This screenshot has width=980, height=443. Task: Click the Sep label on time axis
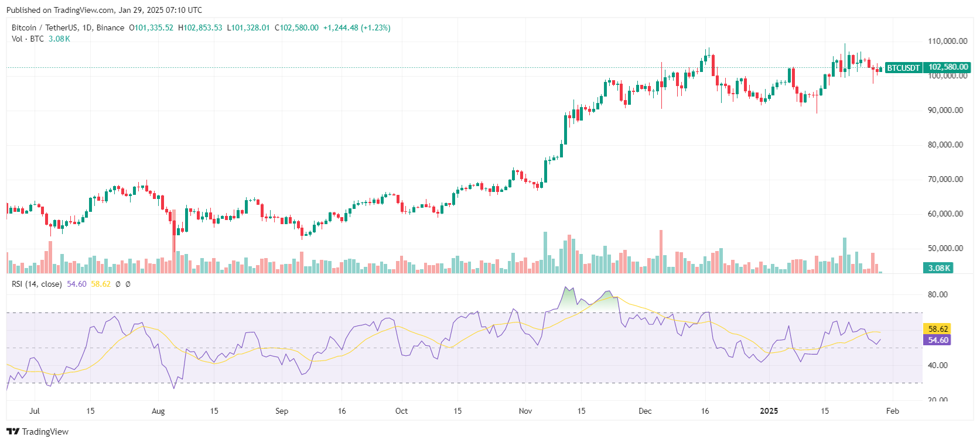tap(282, 411)
